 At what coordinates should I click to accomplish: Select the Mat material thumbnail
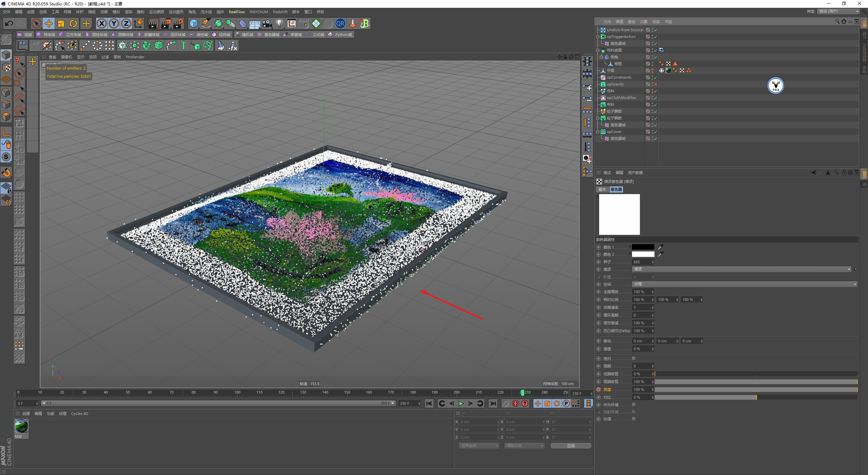pyautogui.click(x=21, y=426)
